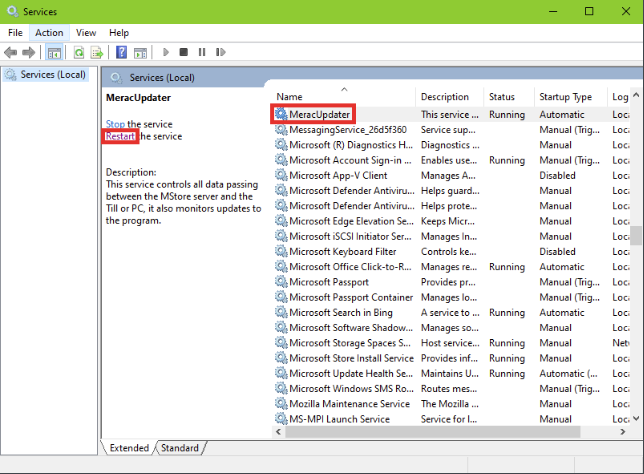Select the Microsoft Keyboard Filter row
This screenshot has height=474, width=644.
(451, 251)
